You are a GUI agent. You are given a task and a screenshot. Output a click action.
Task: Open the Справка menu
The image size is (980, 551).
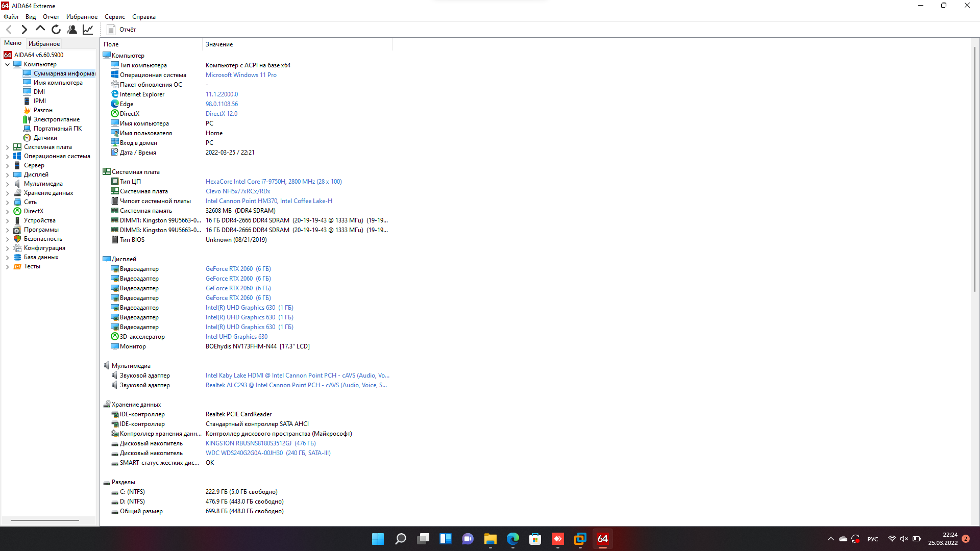pyautogui.click(x=144, y=17)
